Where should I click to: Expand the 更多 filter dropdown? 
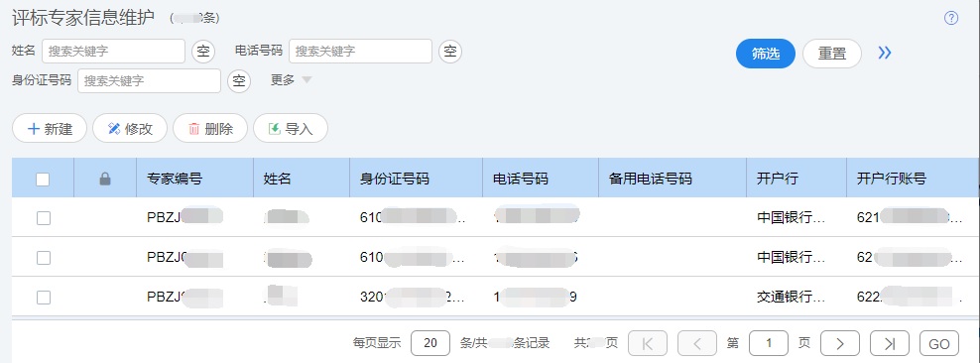291,80
